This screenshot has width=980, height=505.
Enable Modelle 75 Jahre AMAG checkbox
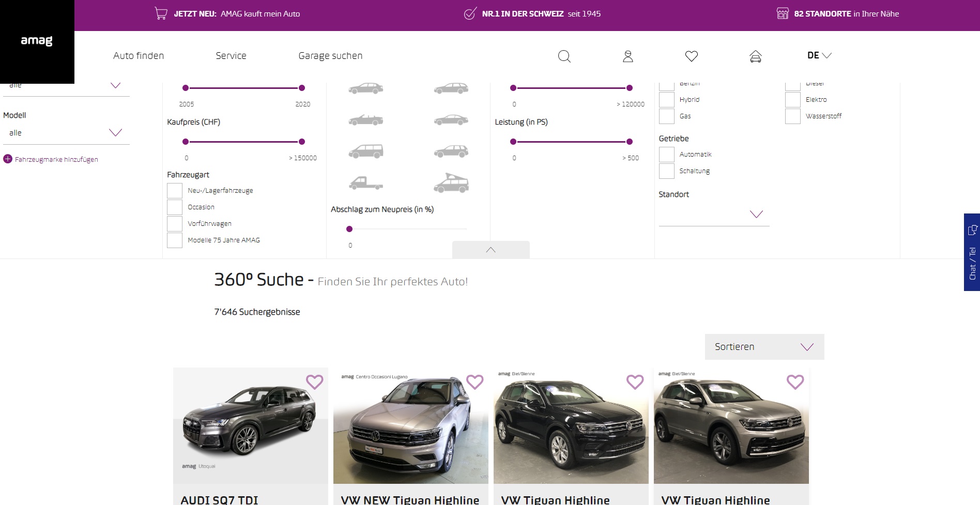click(x=175, y=240)
